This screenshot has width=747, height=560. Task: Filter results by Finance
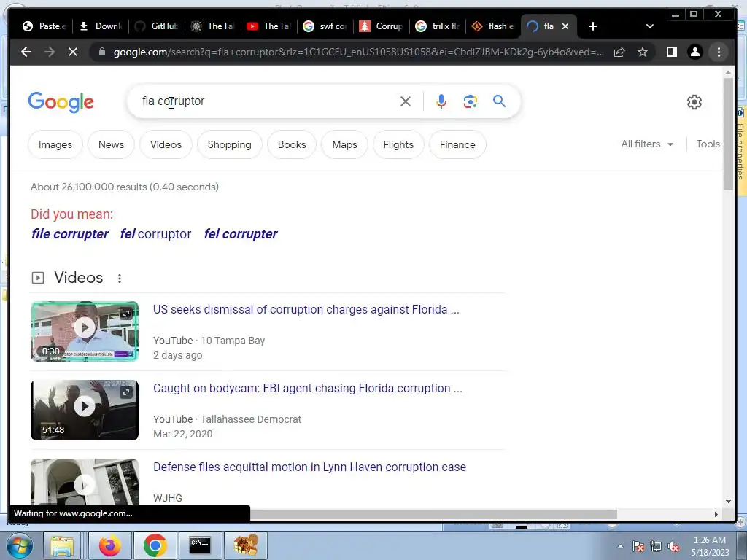click(457, 145)
